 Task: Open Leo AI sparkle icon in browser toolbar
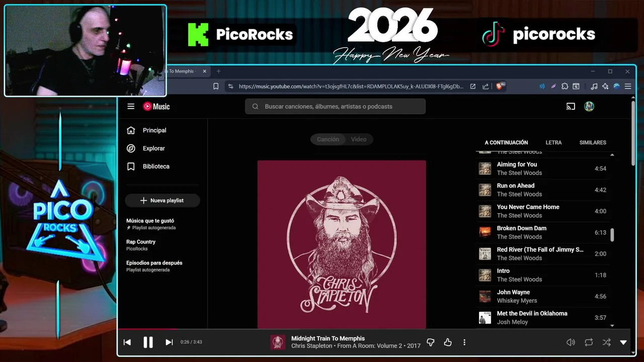click(605, 86)
